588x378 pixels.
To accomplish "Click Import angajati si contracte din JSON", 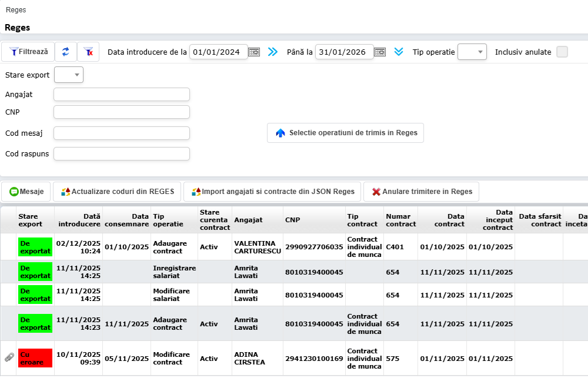I will 272,192.
